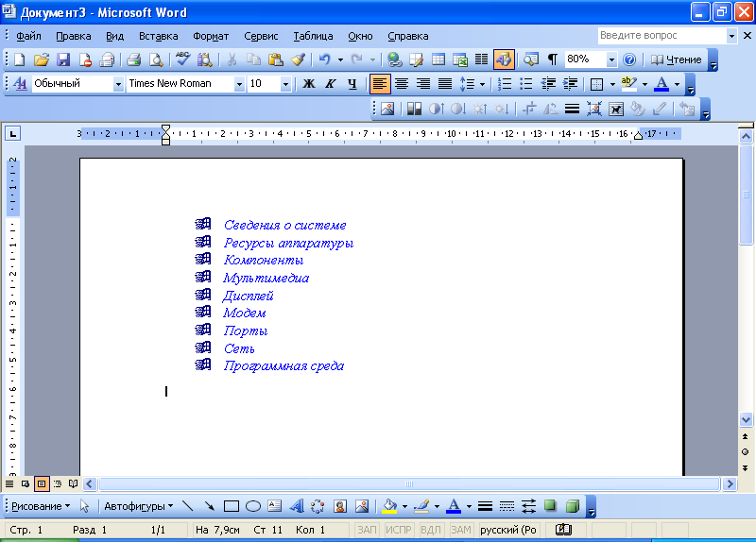The height and width of the screenshot is (542, 756).
Task: Insert a hyperlink
Action: (395, 59)
